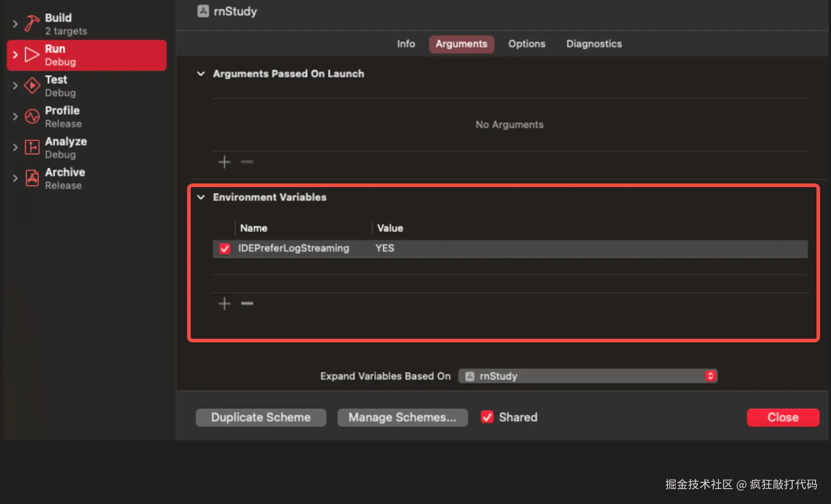Select the Profile Release scheme action
The width and height of the screenshot is (831, 504).
[87, 117]
